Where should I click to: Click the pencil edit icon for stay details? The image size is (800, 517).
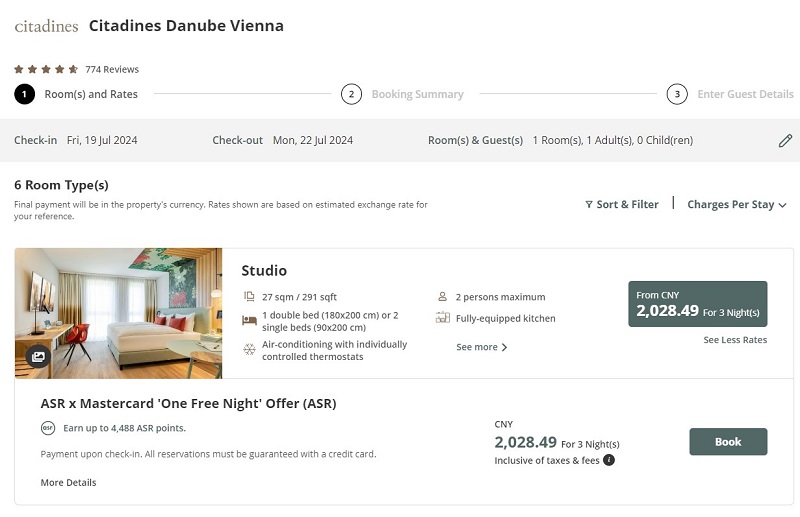pyautogui.click(x=785, y=141)
